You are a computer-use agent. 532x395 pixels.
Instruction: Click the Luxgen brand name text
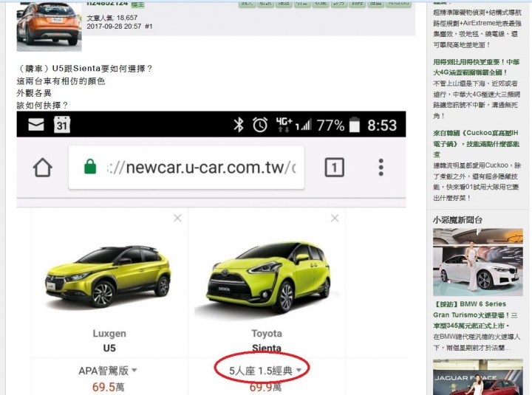tap(109, 334)
